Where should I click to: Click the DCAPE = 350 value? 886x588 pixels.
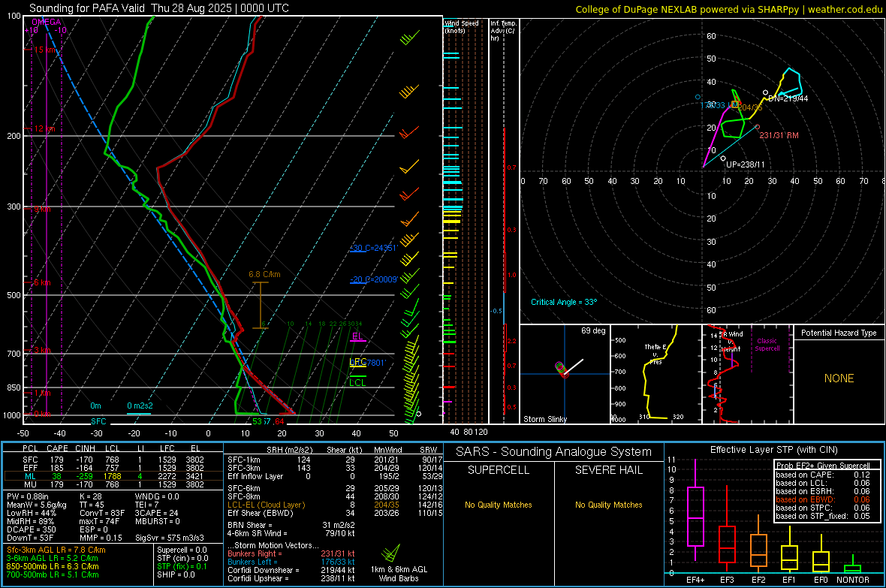coord(31,529)
